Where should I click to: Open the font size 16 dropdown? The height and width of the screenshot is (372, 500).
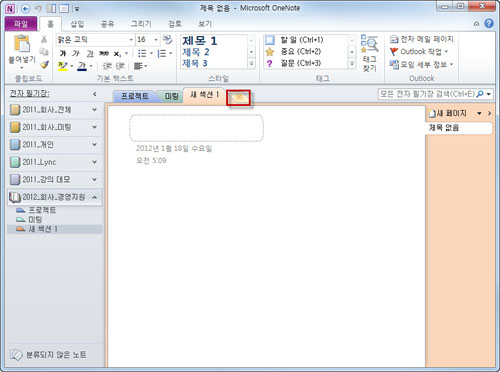point(156,40)
